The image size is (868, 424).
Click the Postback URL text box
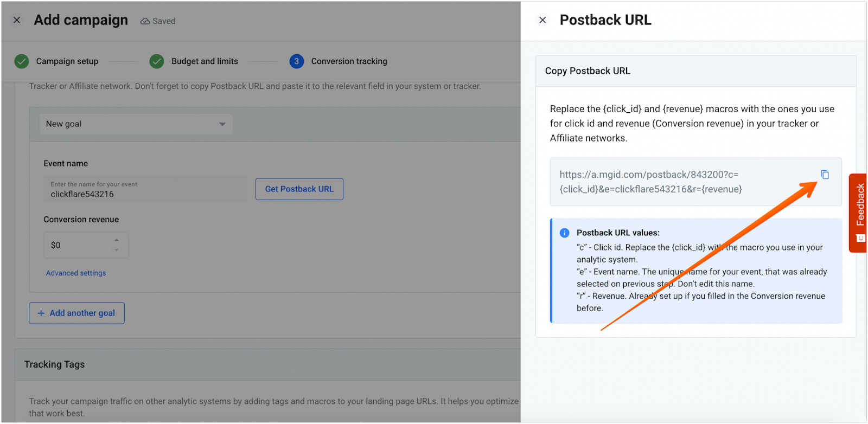coord(684,182)
